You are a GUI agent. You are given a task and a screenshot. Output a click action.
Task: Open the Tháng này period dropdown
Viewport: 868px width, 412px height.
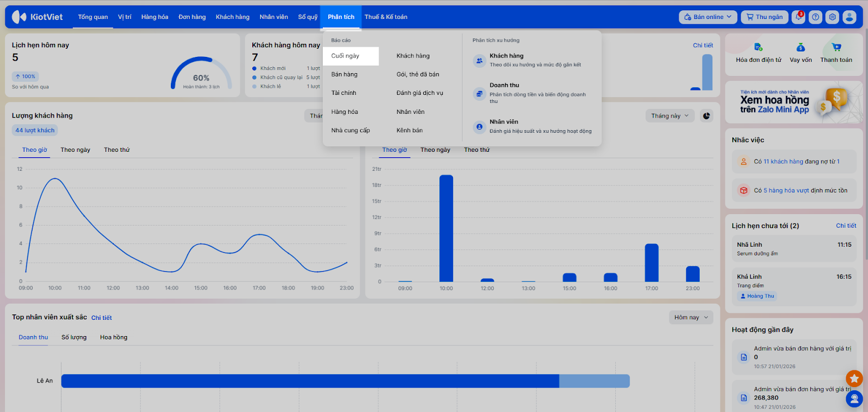(669, 115)
